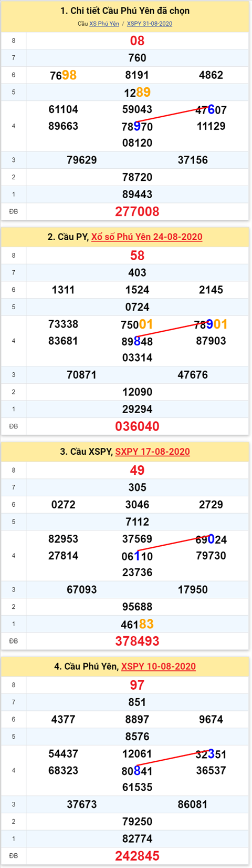Image resolution: width=252 pixels, height=868 pixels.
Task: Click the number 1289 in prize 5
Action: (137, 93)
